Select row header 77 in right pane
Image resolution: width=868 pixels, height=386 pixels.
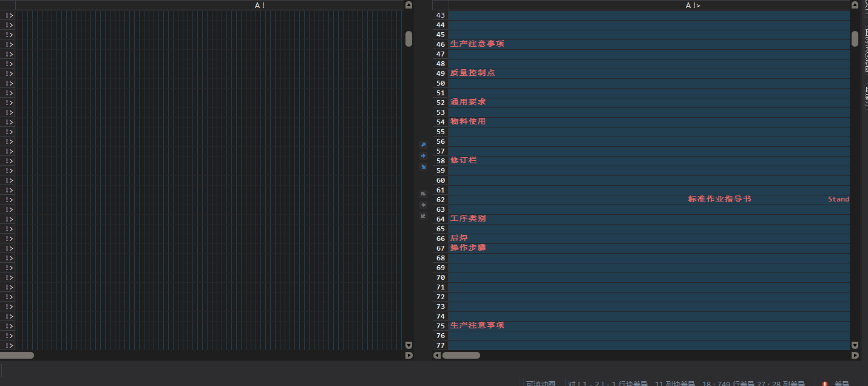click(441, 345)
